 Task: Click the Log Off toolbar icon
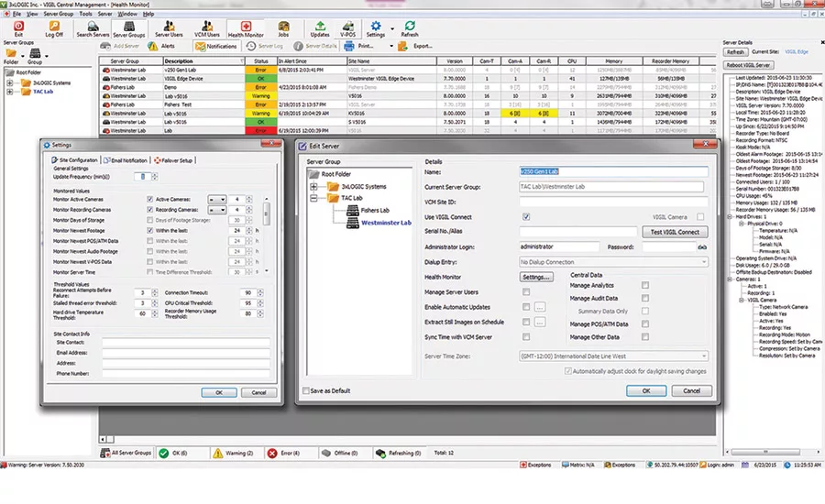pyautogui.click(x=54, y=26)
